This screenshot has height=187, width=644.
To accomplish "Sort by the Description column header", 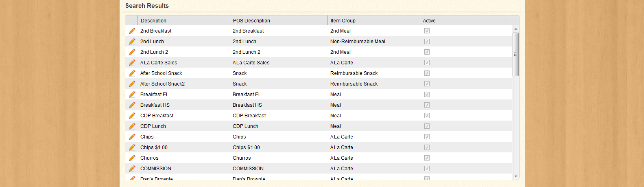I will pyautogui.click(x=153, y=21).
